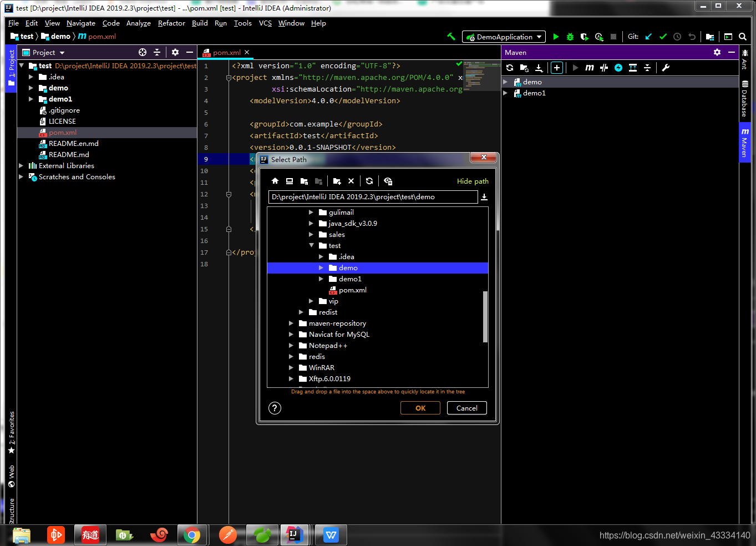Toggle Hide path in Select Path

[x=473, y=181]
